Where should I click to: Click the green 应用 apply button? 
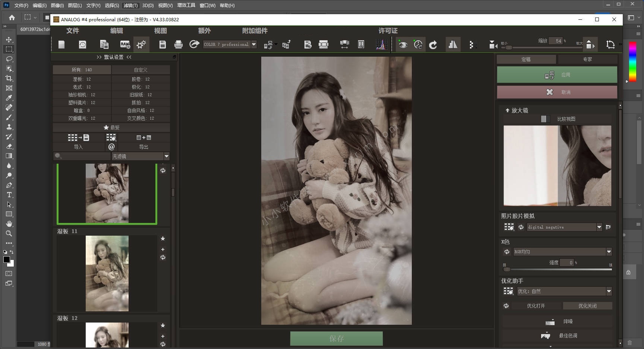(557, 75)
